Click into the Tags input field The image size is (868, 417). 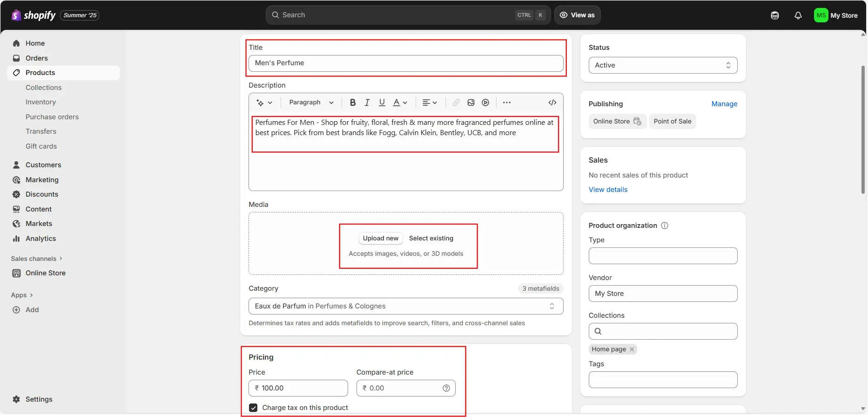point(663,380)
